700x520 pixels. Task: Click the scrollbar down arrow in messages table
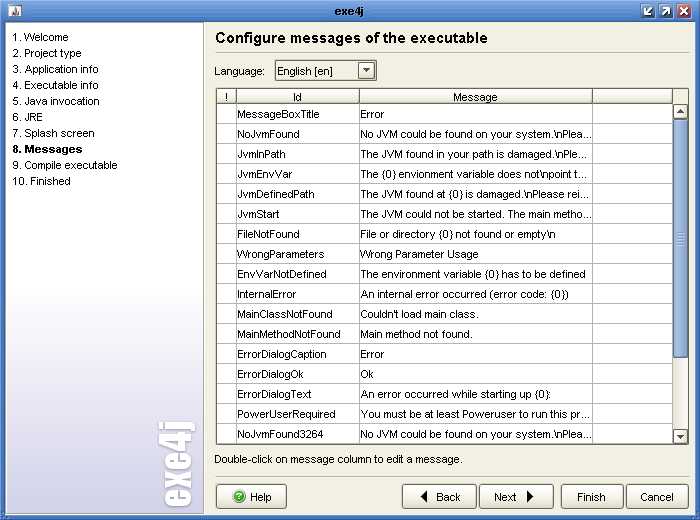pos(680,436)
